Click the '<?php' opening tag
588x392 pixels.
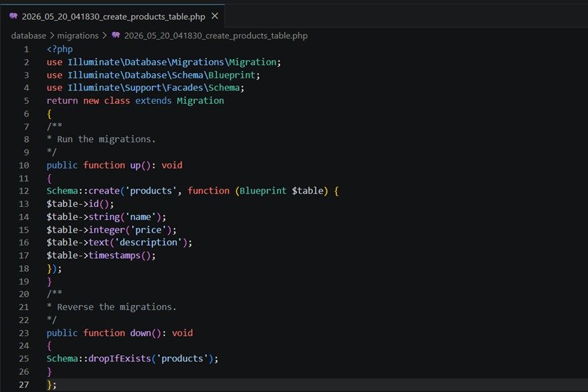click(60, 49)
